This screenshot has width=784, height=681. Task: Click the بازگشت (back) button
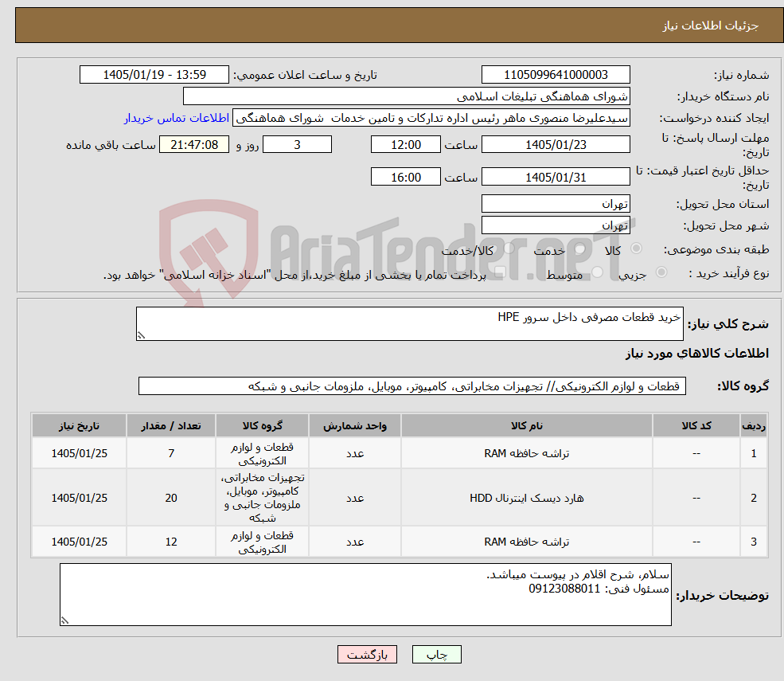point(367,655)
